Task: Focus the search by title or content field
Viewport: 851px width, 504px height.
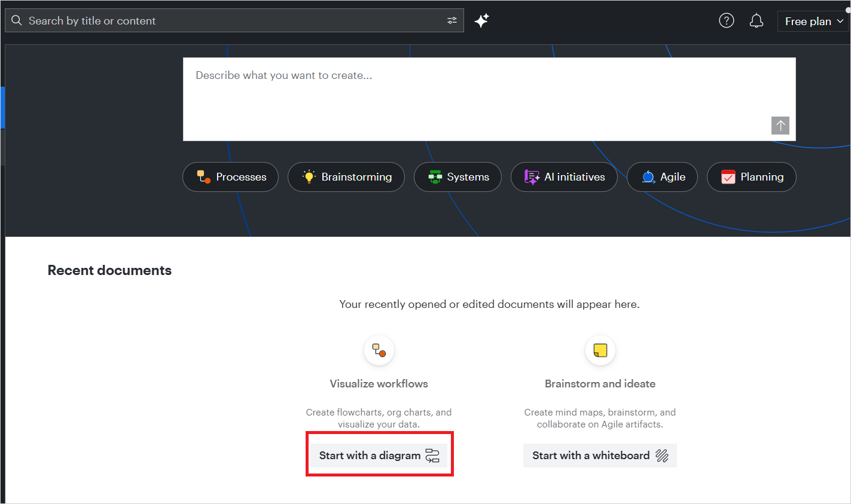Action: (234, 21)
